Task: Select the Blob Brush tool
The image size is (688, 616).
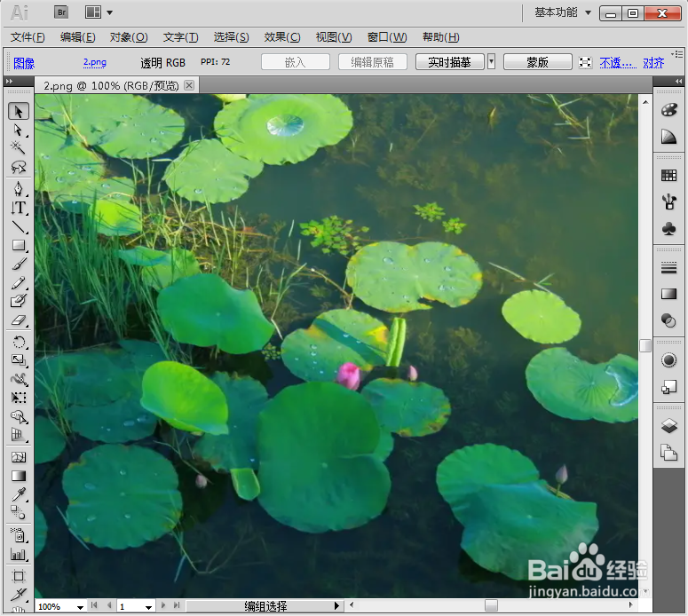Action: (18, 302)
